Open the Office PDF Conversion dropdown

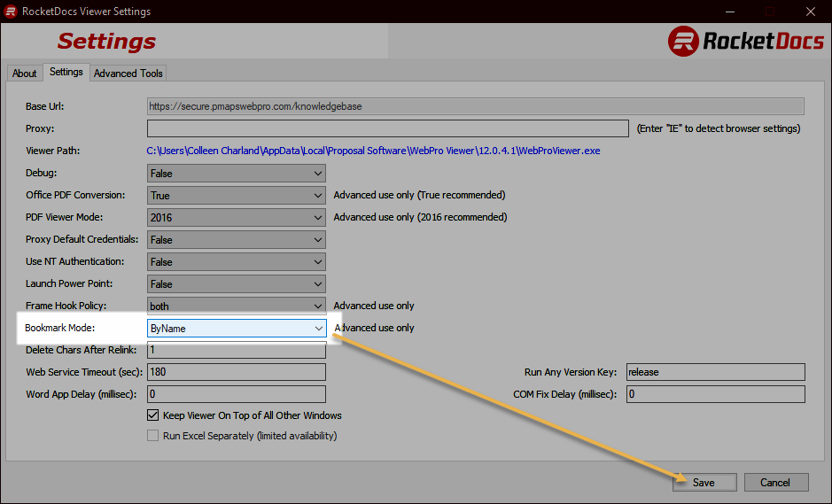(236, 195)
